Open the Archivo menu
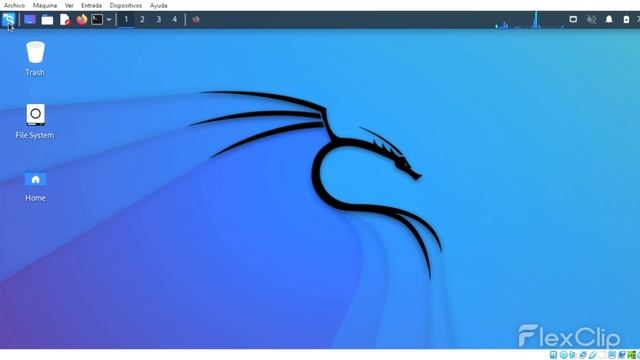 [14, 5]
